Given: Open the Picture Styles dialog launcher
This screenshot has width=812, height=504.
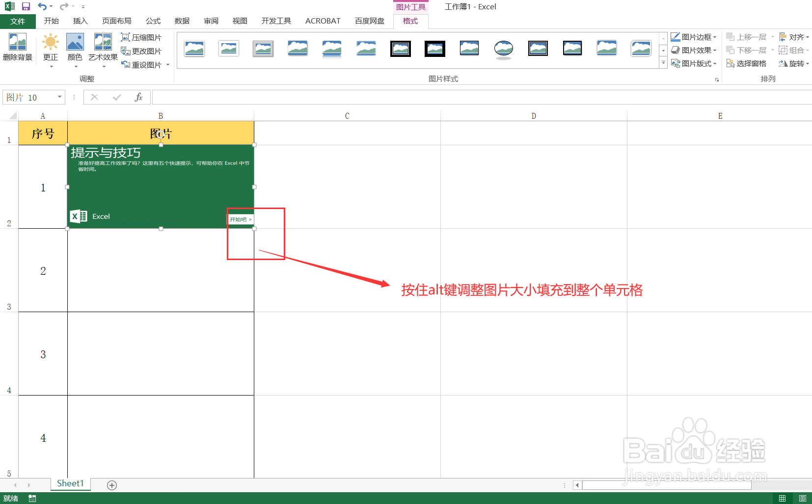Looking at the screenshot, I should pos(717,80).
